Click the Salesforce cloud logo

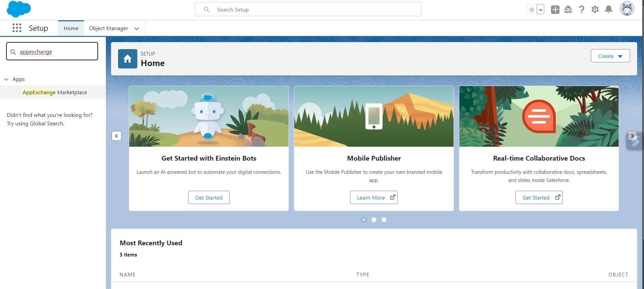click(x=19, y=9)
